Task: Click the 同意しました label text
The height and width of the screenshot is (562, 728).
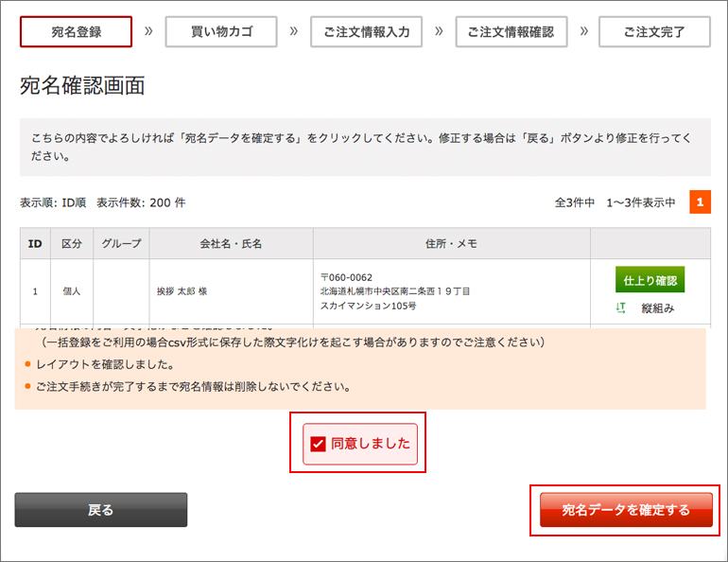Action: pos(371,444)
